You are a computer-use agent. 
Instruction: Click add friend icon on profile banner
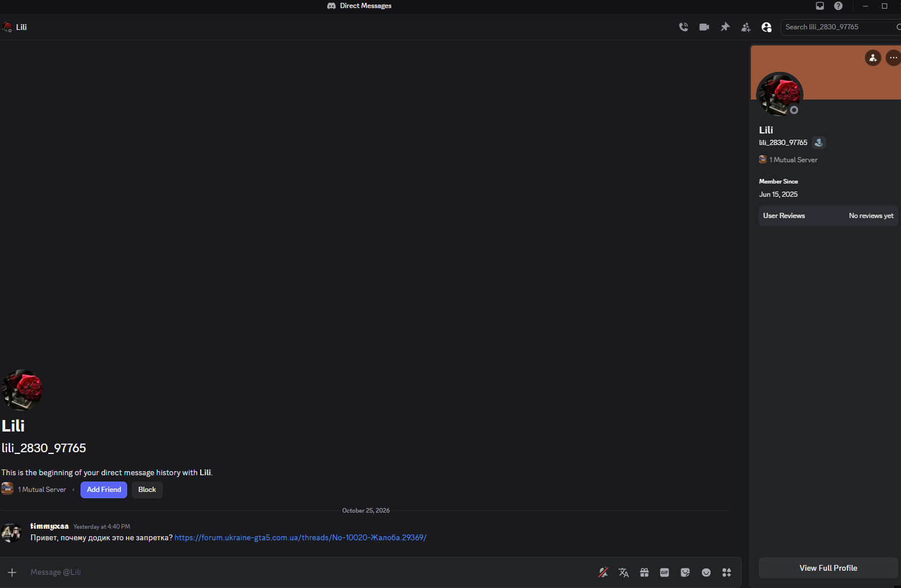click(x=873, y=58)
